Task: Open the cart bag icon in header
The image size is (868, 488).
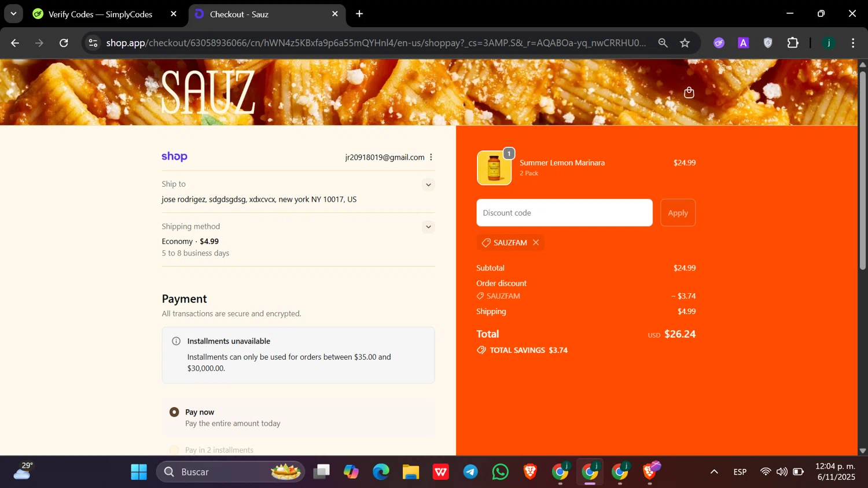Action: (689, 93)
